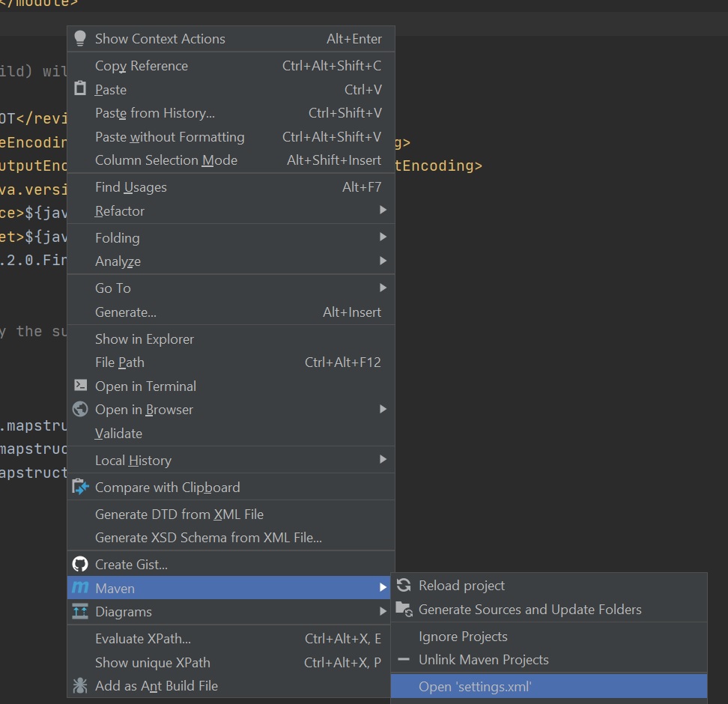
Task: Click the ant icon for Ant Build File
Action: [x=80, y=686]
